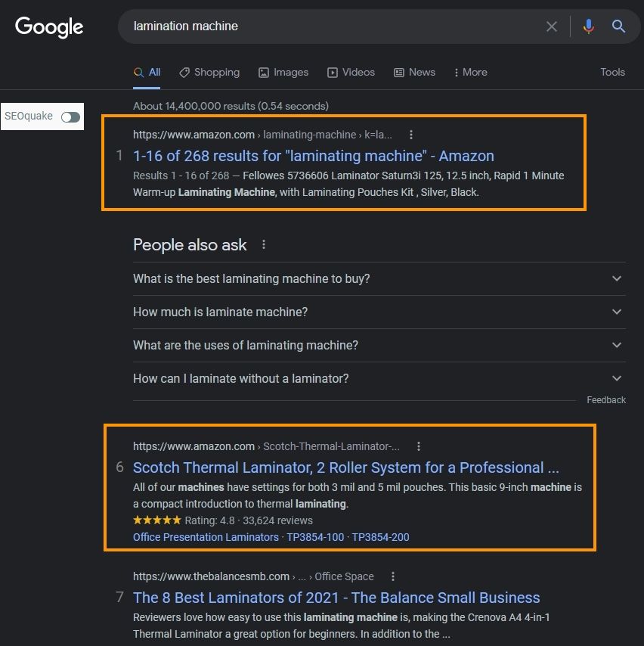Follow the Office Presentation Laminators sitelink
Screen dimensions: 644x646
click(206, 537)
